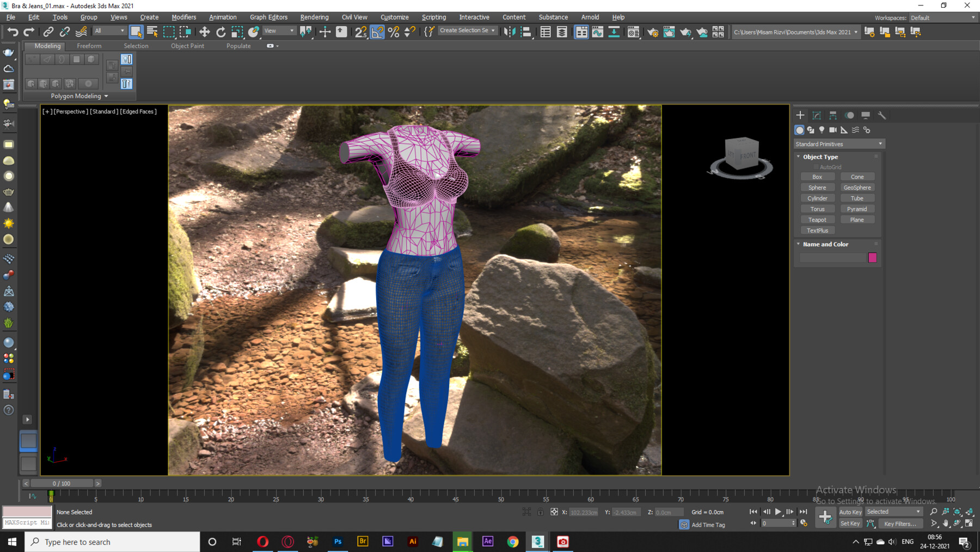Select the Select and Rotate tool
Screen dimensions: 980x552
(220, 31)
